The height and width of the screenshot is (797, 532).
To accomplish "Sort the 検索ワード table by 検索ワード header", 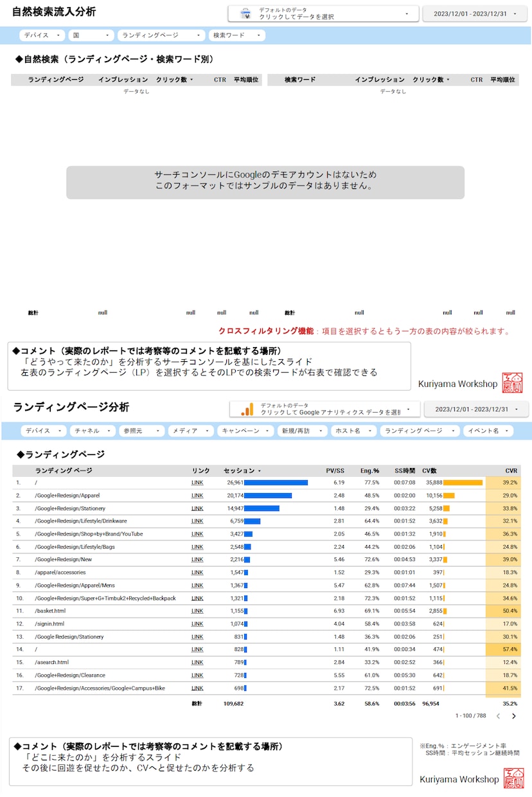I will (x=300, y=80).
